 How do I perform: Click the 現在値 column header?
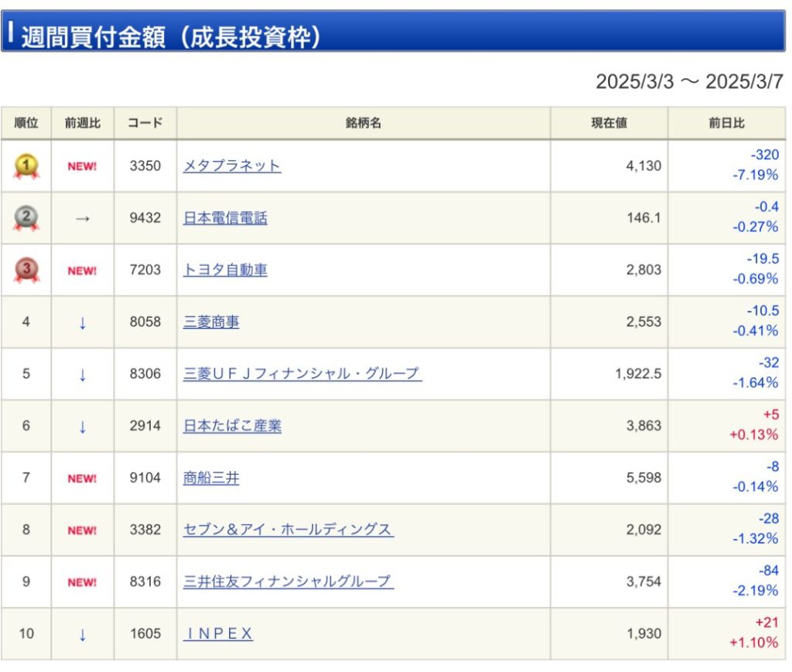pyautogui.click(x=609, y=124)
